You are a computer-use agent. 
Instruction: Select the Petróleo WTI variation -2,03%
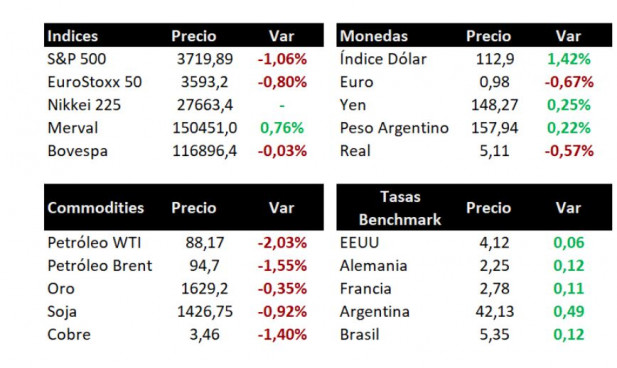(282, 242)
